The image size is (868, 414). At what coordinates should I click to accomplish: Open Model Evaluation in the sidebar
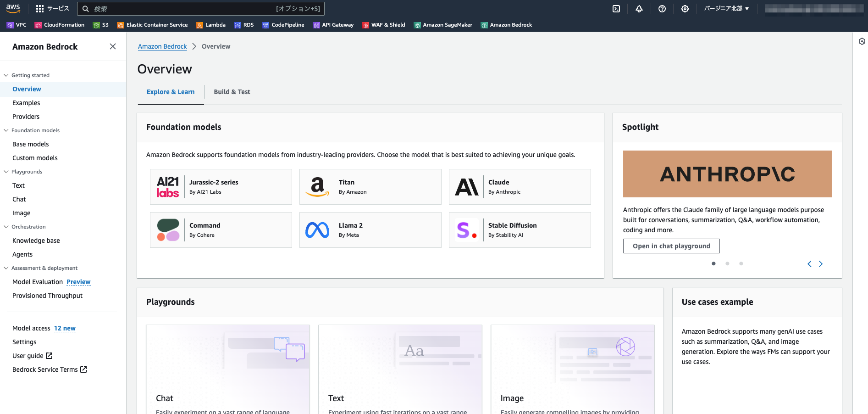coord(38,282)
